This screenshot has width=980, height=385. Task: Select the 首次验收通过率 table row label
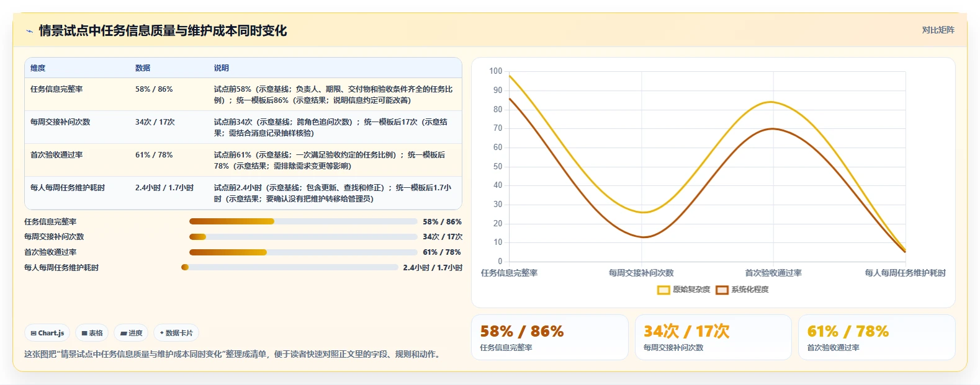[x=56, y=155]
